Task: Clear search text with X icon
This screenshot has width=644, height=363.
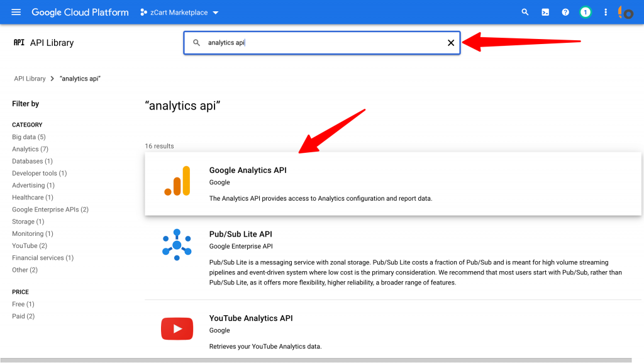Action: point(450,43)
